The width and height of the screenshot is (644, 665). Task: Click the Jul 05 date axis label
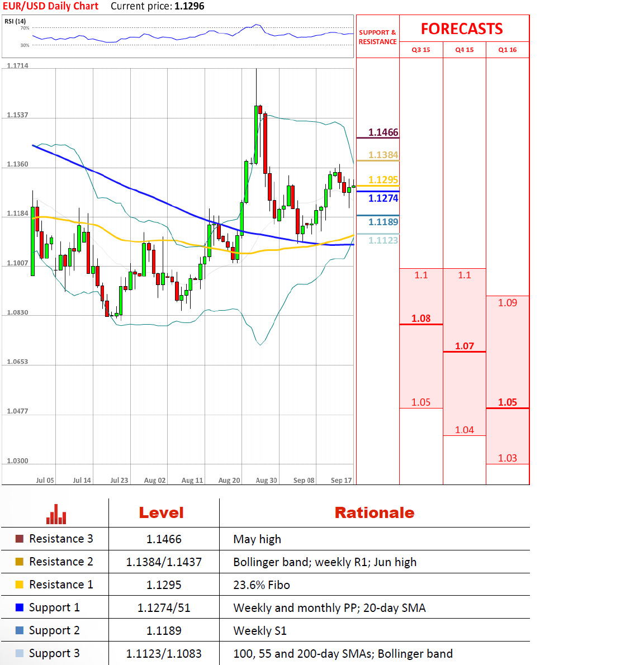45,480
